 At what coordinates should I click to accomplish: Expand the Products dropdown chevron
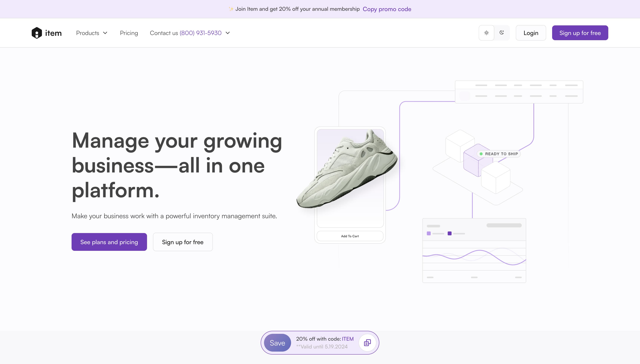pos(105,33)
